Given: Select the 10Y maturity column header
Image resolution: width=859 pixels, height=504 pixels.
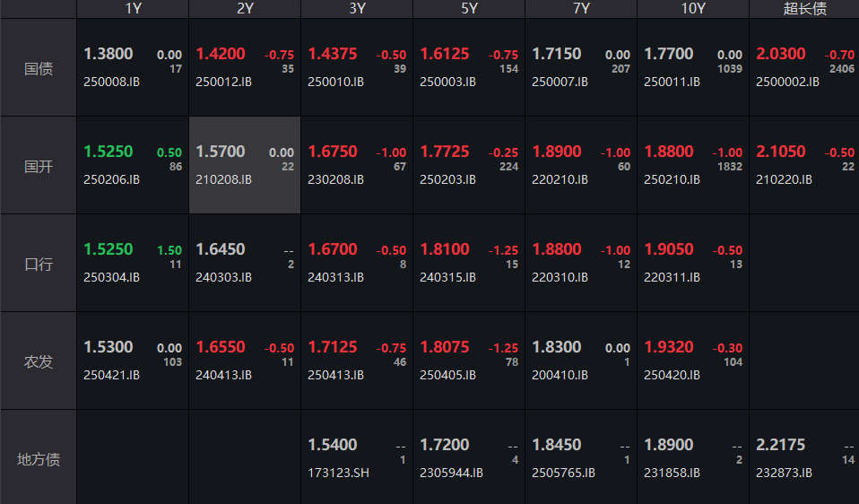Looking at the screenshot, I should (x=693, y=9).
